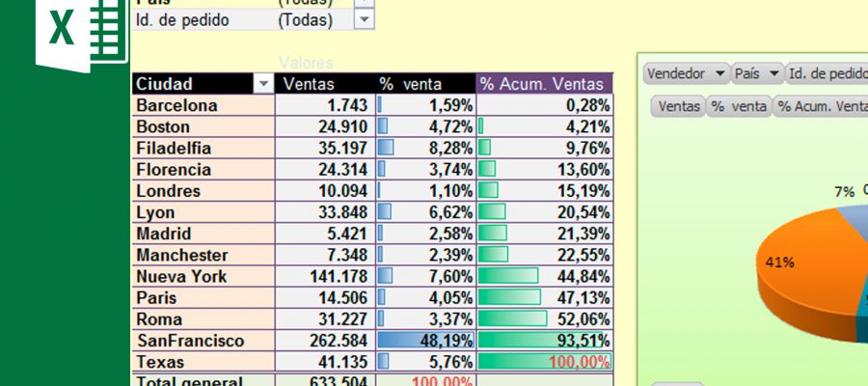The width and height of the screenshot is (868, 386).
Task: Open the Ciudad column filter dropdown
Action: tap(263, 84)
